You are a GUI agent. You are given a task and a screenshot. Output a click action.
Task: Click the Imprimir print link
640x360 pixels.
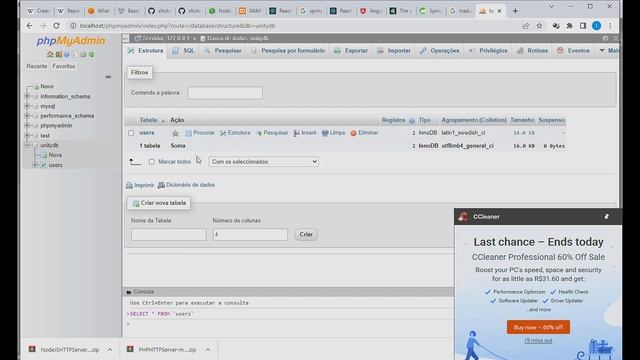coord(140,185)
